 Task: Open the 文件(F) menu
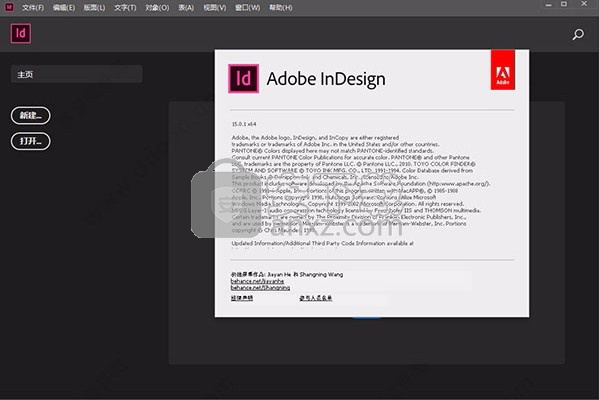(33, 8)
